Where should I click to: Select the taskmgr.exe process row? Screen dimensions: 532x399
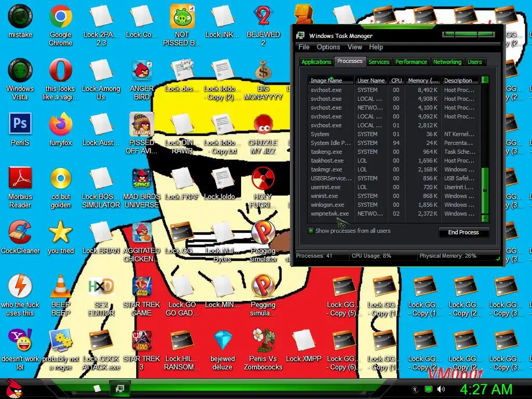click(394, 169)
